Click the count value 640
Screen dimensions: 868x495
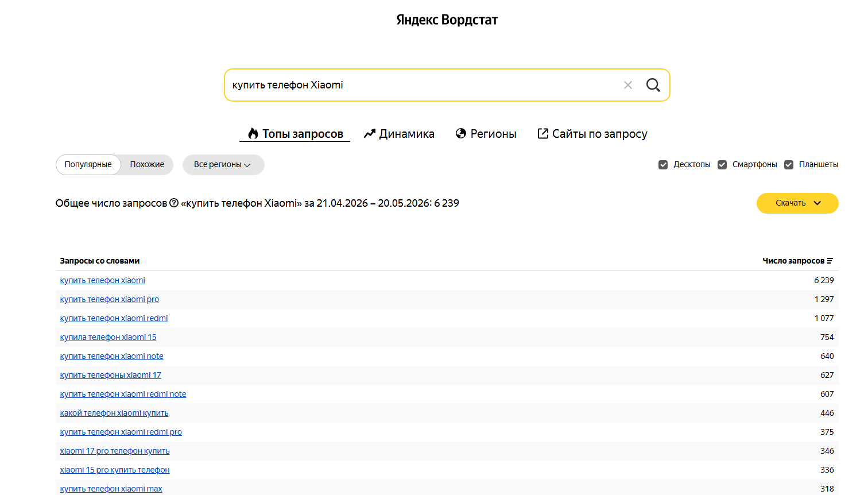[x=827, y=356]
